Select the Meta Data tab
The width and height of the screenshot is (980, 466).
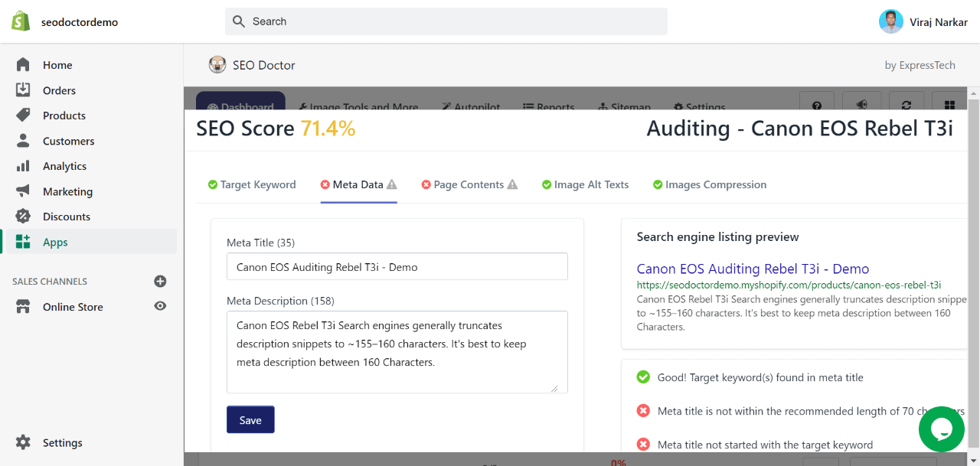(x=359, y=184)
